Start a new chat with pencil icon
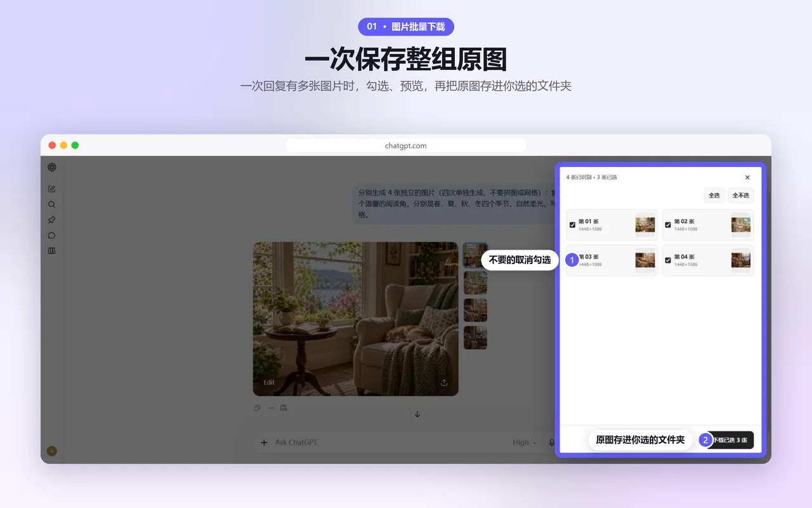This screenshot has height=508, width=812. pos(52,189)
